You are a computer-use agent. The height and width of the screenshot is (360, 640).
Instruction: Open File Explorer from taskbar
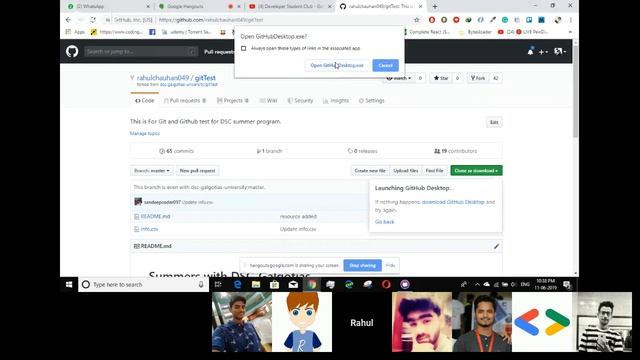click(x=256, y=284)
